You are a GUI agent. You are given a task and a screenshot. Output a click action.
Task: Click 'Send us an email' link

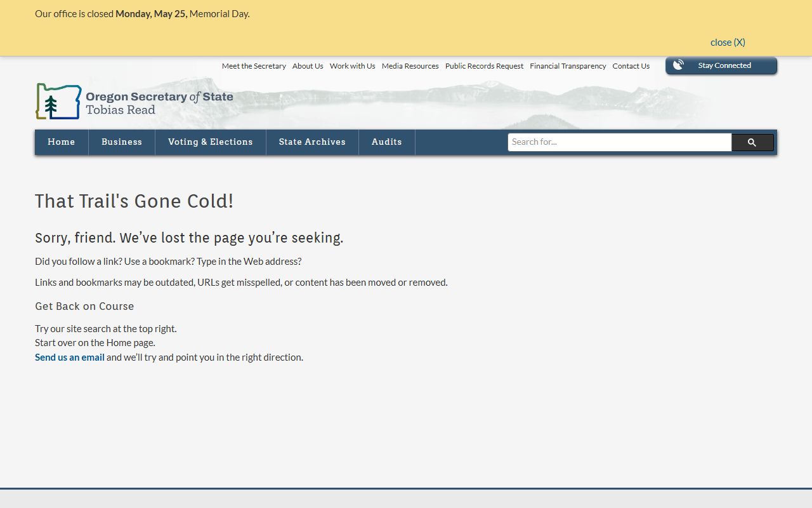[x=70, y=358]
